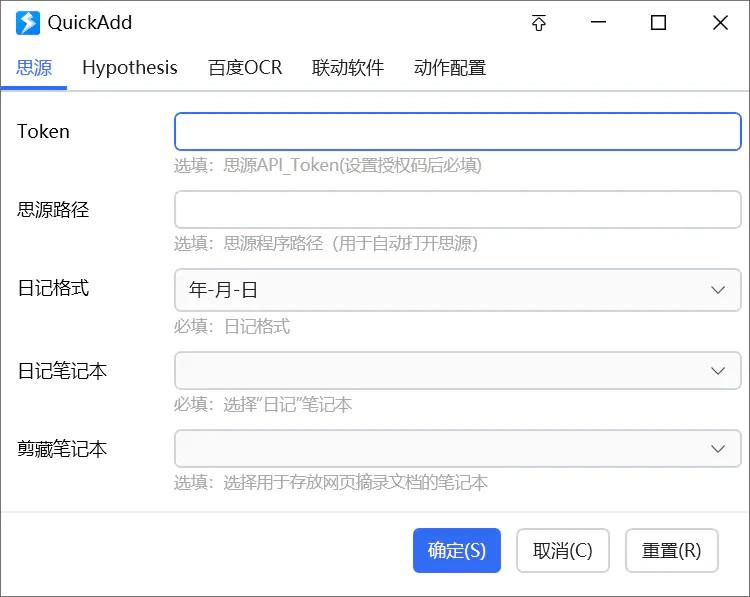Click the 日记笔记本 label
Image resolution: width=750 pixels, height=597 pixels.
(x=62, y=371)
